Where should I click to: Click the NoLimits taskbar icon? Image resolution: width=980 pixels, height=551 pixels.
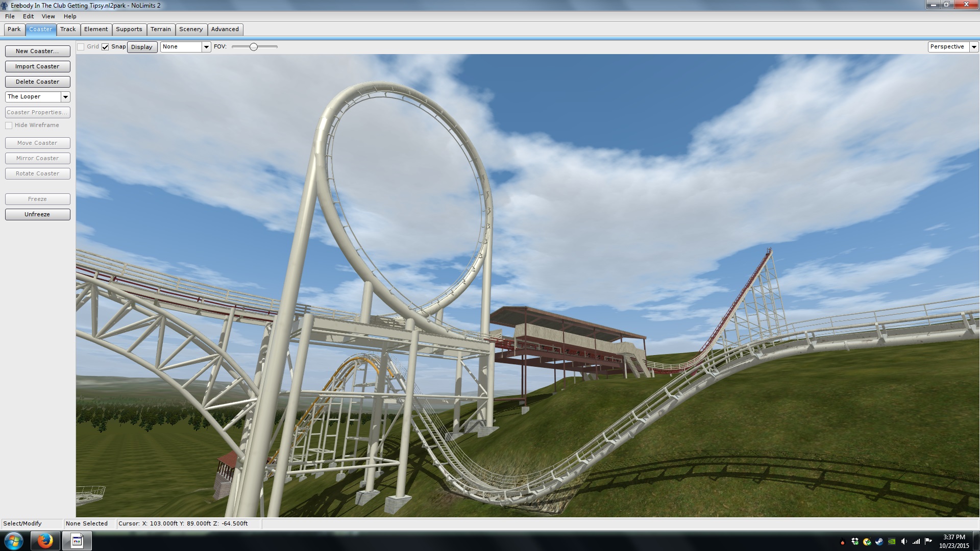coord(77,541)
